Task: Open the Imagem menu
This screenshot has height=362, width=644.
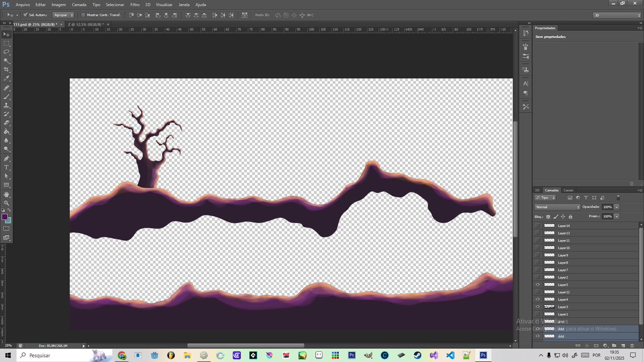Action: pyautogui.click(x=58, y=4)
